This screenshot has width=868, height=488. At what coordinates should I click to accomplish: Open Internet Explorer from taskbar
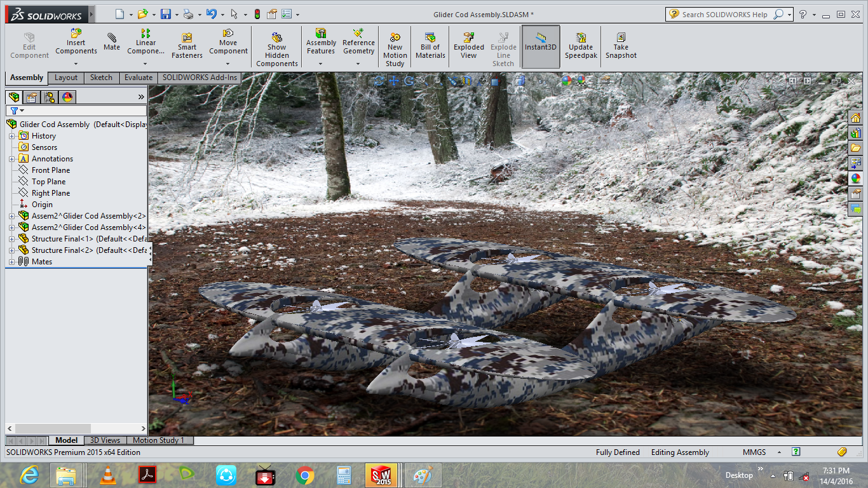(30, 475)
